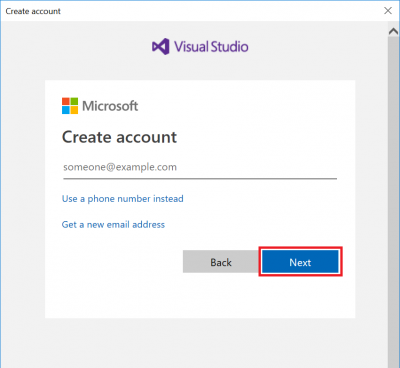This screenshot has height=368, width=400.
Task: Click the Create account window title bar text
Action: (33, 11)
